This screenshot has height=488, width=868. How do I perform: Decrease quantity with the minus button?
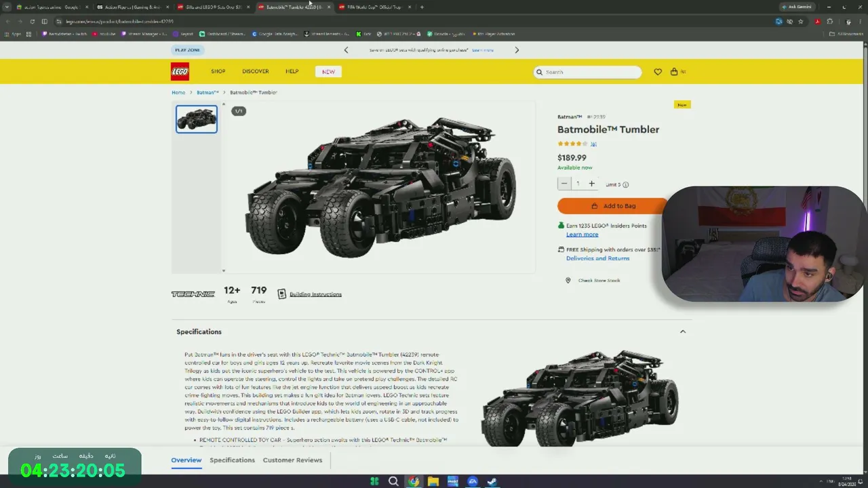click(564, 184)
